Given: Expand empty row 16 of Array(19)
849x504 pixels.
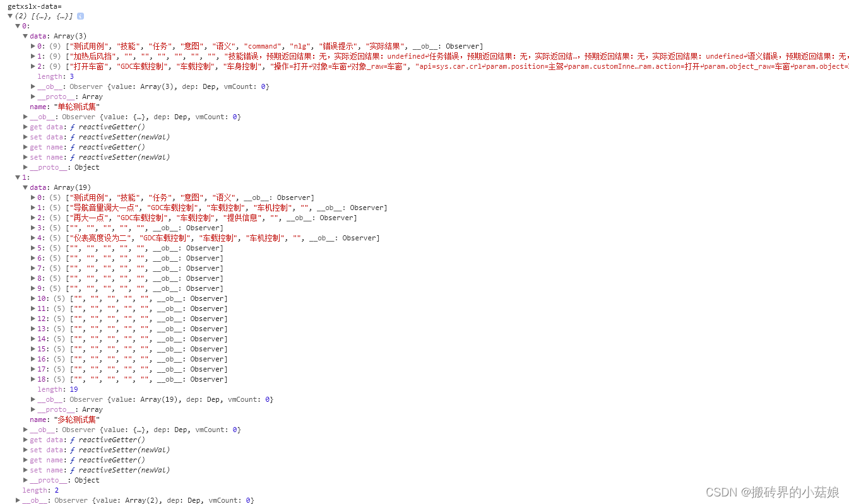Looking at the screenshot, I should point(33,359).
